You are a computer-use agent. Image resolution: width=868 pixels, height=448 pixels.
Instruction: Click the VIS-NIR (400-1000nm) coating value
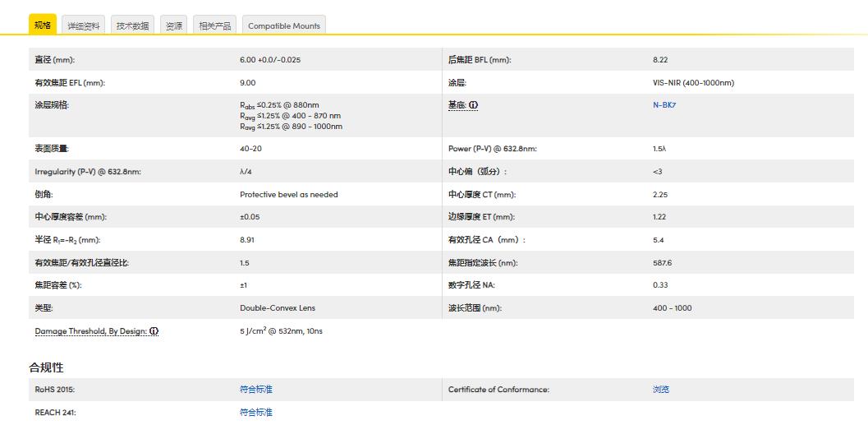[x=693, y=83]
